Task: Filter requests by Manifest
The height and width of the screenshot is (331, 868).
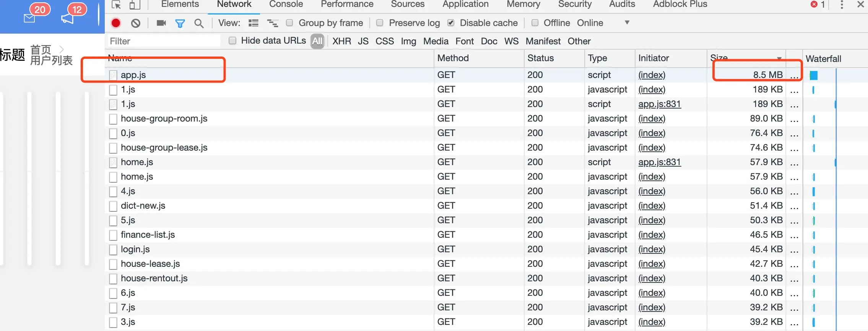Action: tap(543, 41)
